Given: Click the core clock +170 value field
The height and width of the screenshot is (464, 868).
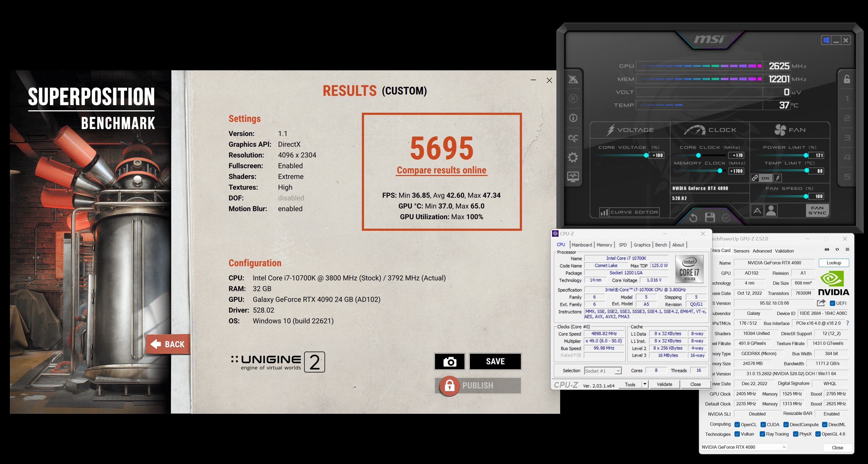Looking at the screenshot, I should [736, 155].
